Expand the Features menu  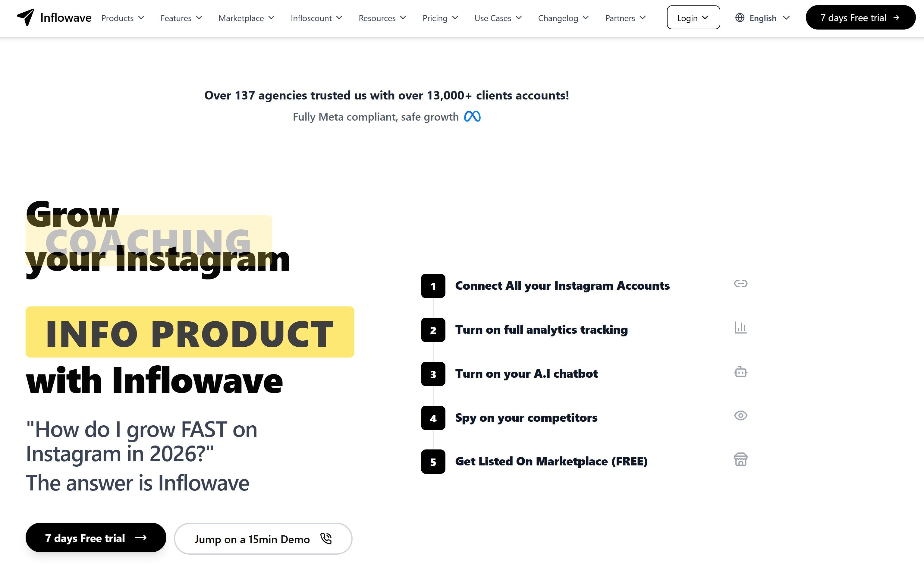[x=181, y=18]
